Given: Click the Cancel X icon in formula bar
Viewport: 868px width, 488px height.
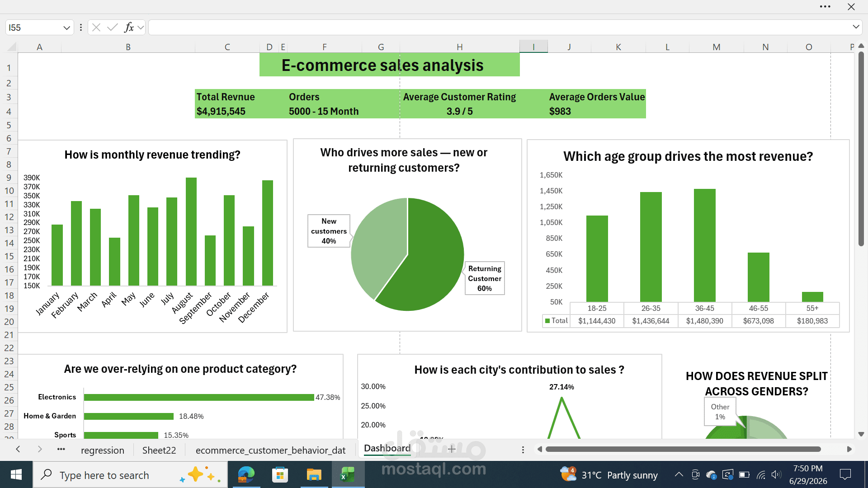Looking at the screenshot, I should 96,28.
